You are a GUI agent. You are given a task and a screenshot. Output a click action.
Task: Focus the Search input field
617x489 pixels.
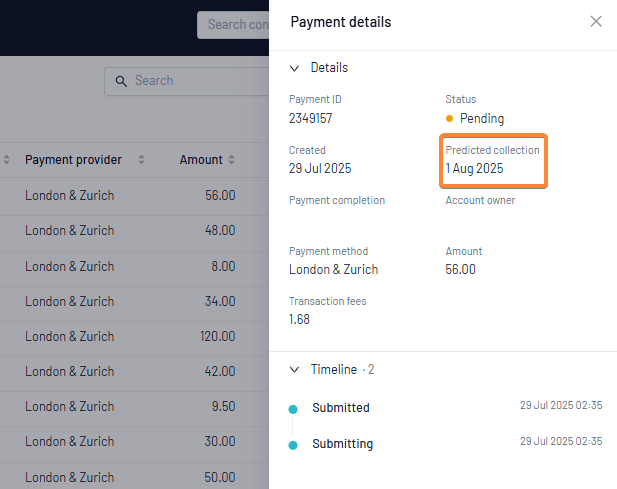tap(187, 81)
